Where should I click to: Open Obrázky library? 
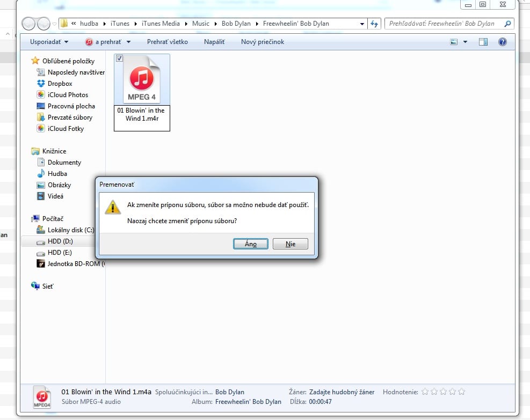click(59, 185)
